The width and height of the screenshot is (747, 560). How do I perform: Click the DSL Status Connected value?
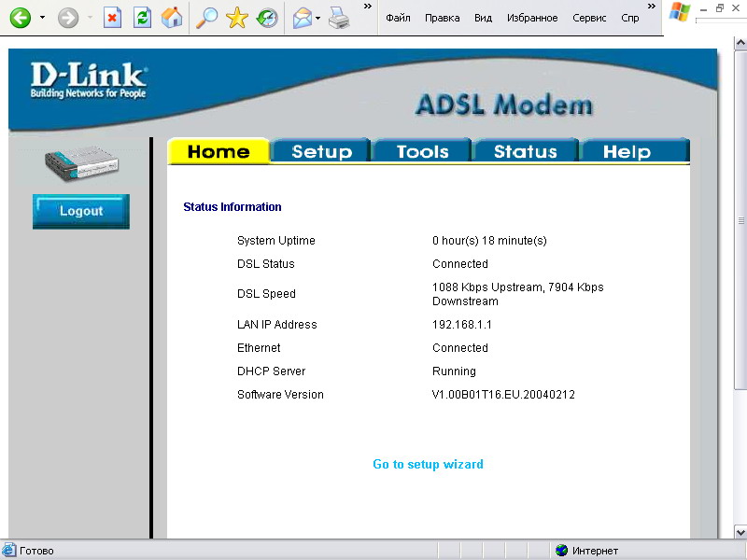click(x=460, y=264)
